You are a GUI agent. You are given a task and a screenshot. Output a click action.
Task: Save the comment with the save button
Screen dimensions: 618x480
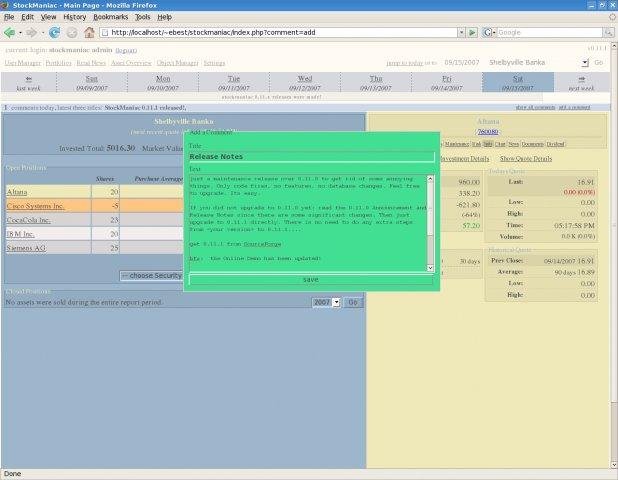point(311,279)
